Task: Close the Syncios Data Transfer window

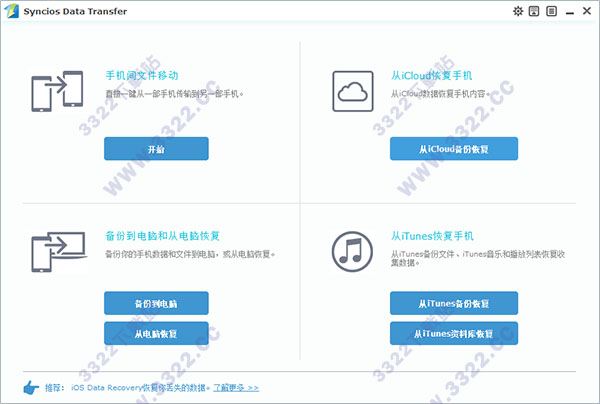Action: coord(587,11)
